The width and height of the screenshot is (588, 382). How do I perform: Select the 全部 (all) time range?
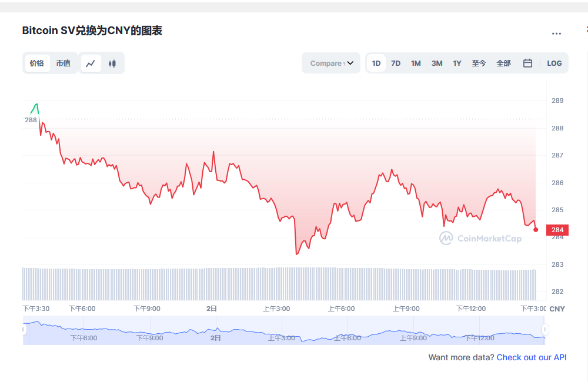pyautogui.click(x=503, y=63)
